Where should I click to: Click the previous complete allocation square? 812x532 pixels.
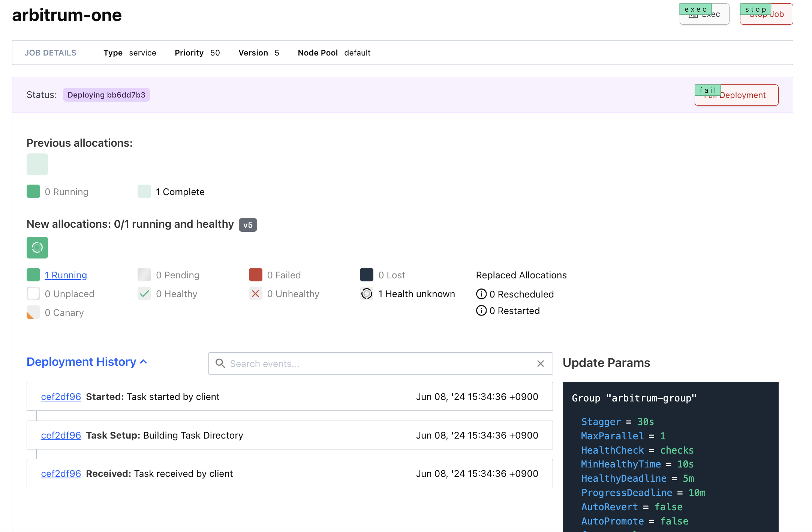37,164
